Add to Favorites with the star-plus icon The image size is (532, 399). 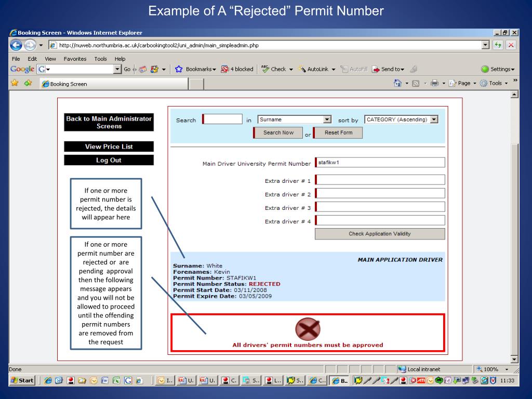pyautogui.click(x=28, y=83)
